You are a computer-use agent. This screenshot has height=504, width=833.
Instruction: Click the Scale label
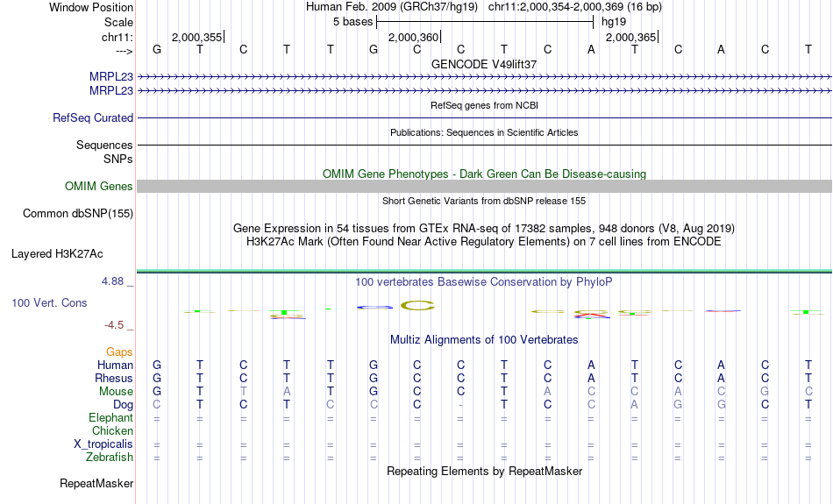118,22
